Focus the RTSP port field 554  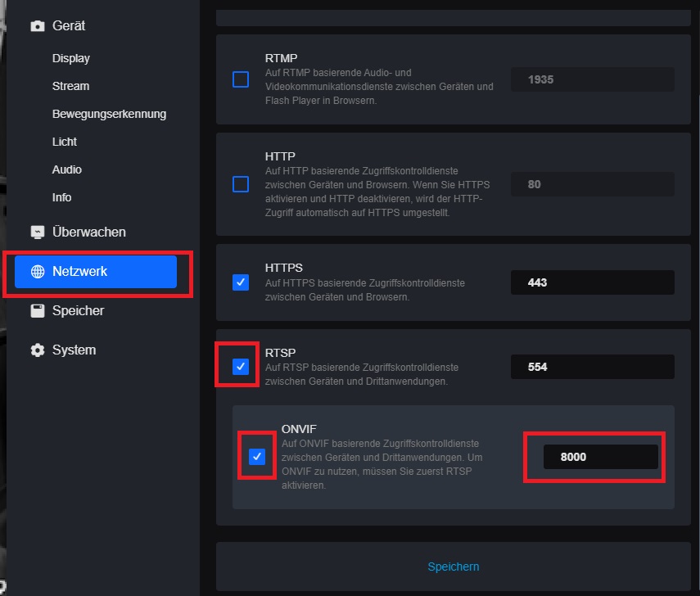point(593,367)
